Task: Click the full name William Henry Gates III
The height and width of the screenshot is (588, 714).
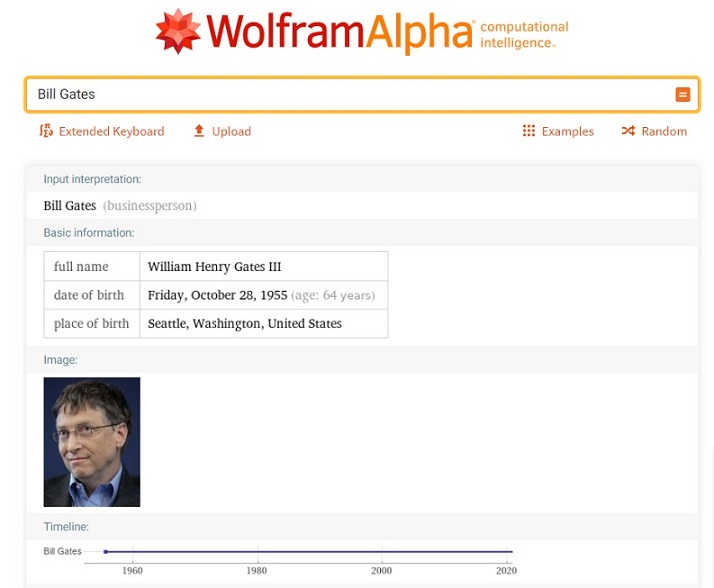Action: coord(214,267)
